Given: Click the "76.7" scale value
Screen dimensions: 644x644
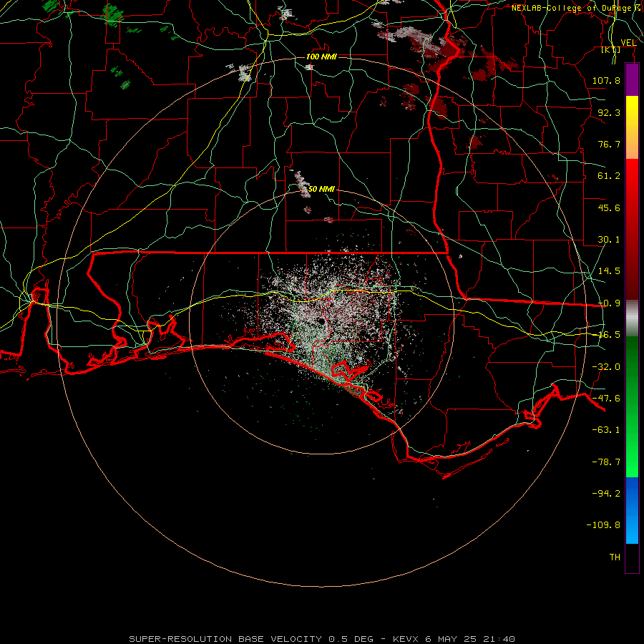Looking at the screenshot, I should click(609, 144).
